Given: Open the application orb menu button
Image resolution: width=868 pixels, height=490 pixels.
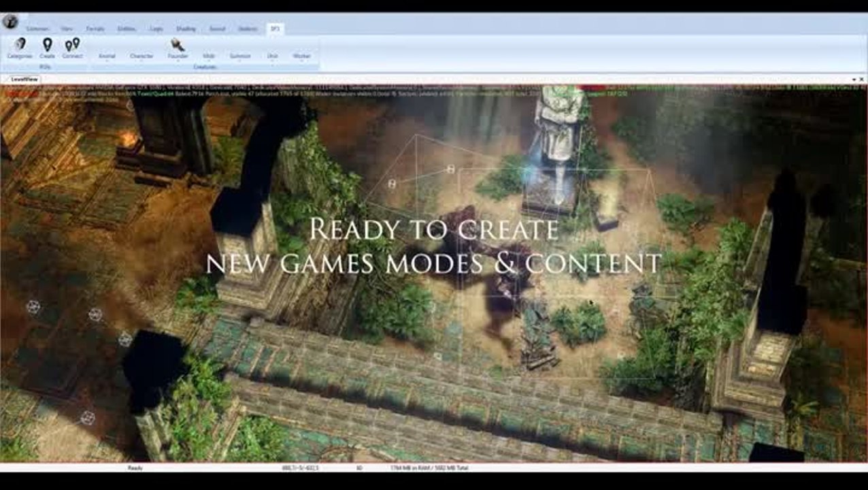Looking at the screenshot, I should pos(10,21).
